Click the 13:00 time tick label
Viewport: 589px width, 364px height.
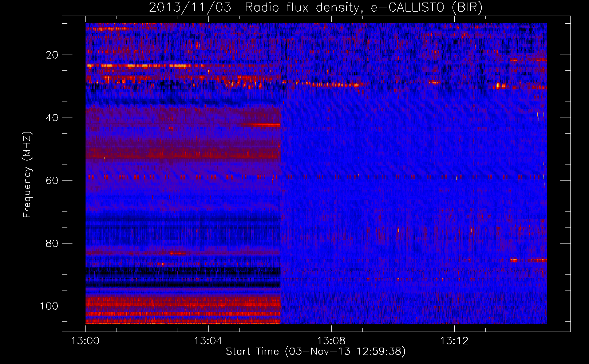pos(85,341)
